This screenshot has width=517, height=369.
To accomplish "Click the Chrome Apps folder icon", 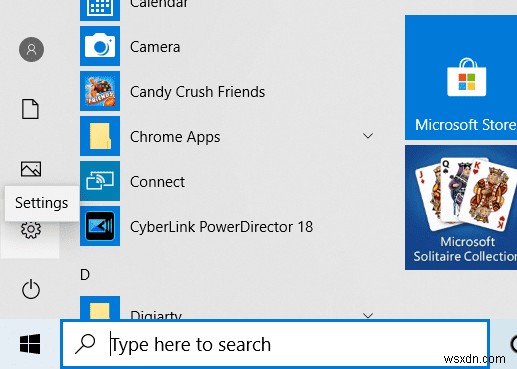I will tap(100, 136).
